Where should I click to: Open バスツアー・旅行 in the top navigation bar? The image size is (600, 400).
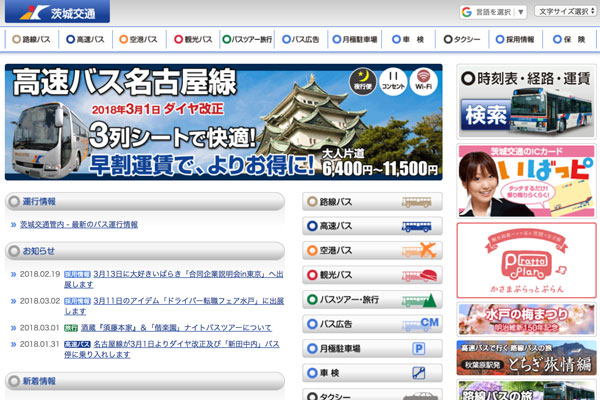247,39
